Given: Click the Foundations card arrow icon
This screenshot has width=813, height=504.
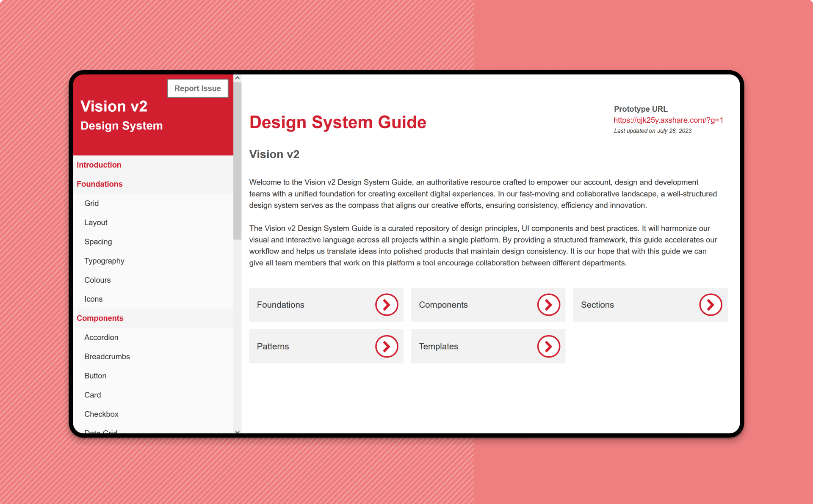Looking at the screenshot, I should pos(386,305).
